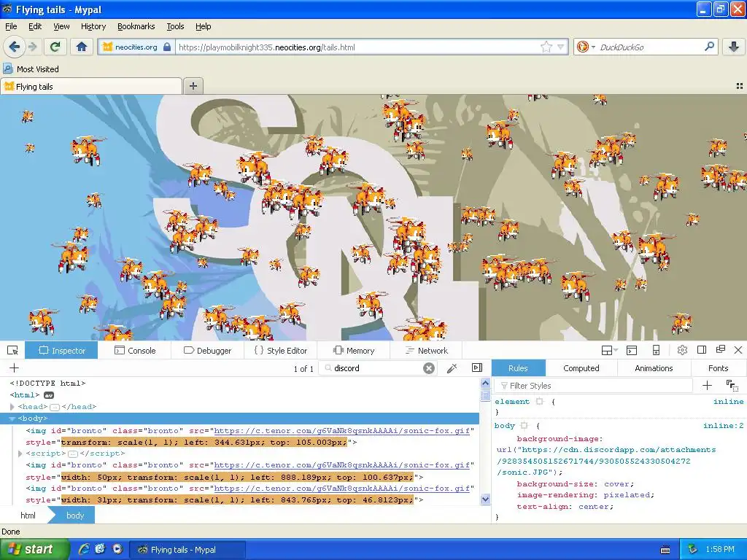Open the Most Visited bookmarks folder
The height and width of the screenshot is (560, 747).
coord(31,69)
